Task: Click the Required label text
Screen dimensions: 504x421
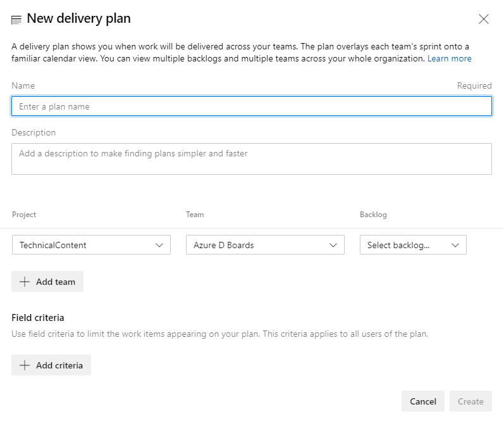Action: point(474,85)
